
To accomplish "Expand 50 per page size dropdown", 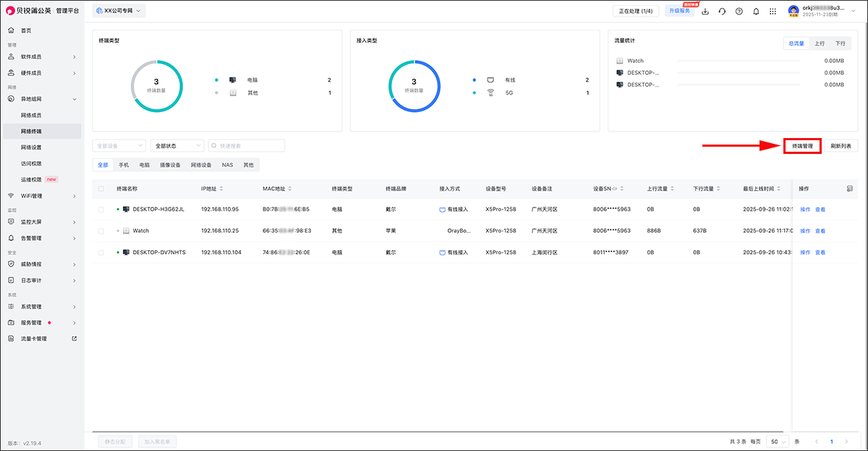I will 778,441.
